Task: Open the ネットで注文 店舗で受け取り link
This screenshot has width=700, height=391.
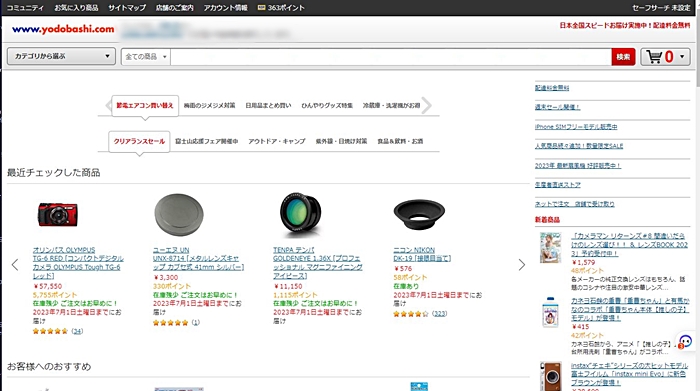Action: pos(575,204)
